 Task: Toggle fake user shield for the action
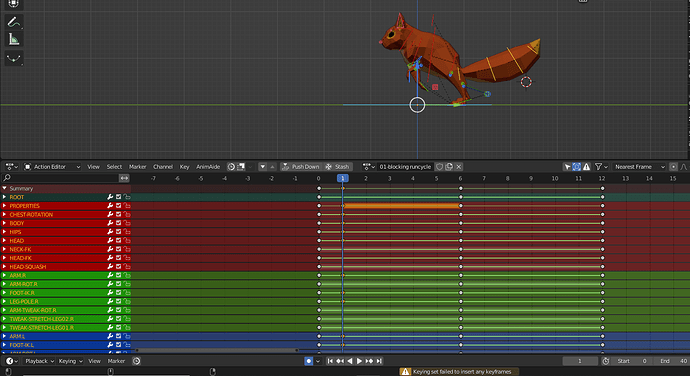[x=439, y=167]
